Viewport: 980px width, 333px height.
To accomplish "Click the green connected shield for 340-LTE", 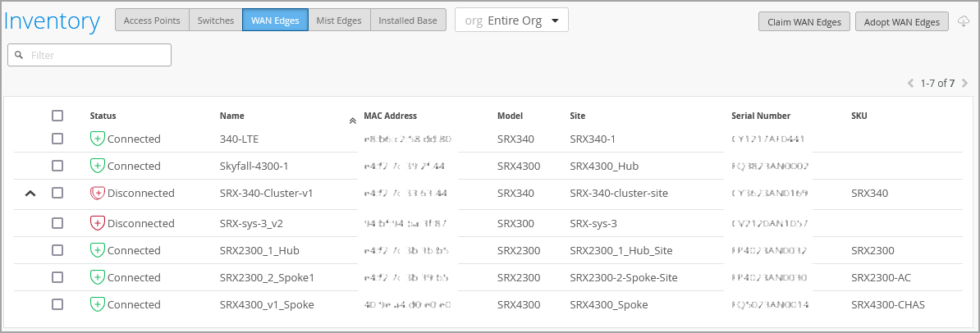I will [98, 139].
